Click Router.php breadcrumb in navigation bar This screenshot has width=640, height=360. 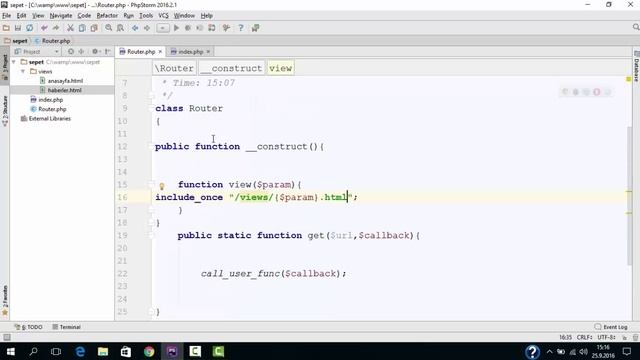point(53,41)
